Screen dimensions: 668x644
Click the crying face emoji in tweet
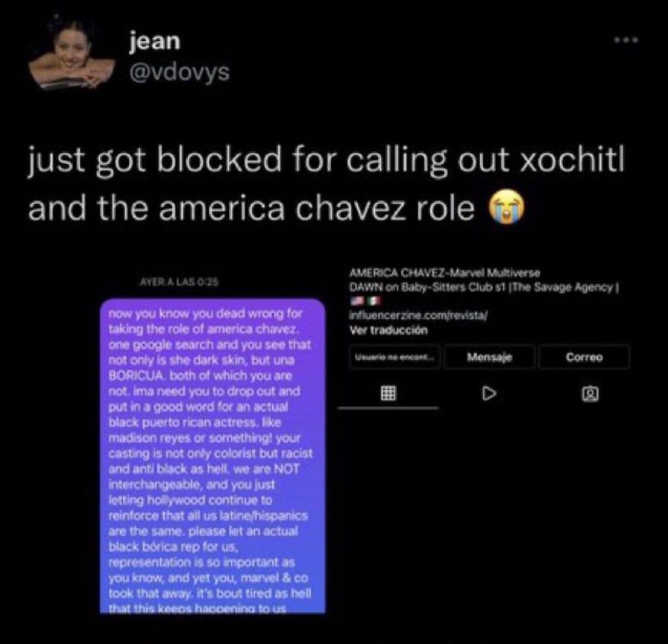coord(507,207)
